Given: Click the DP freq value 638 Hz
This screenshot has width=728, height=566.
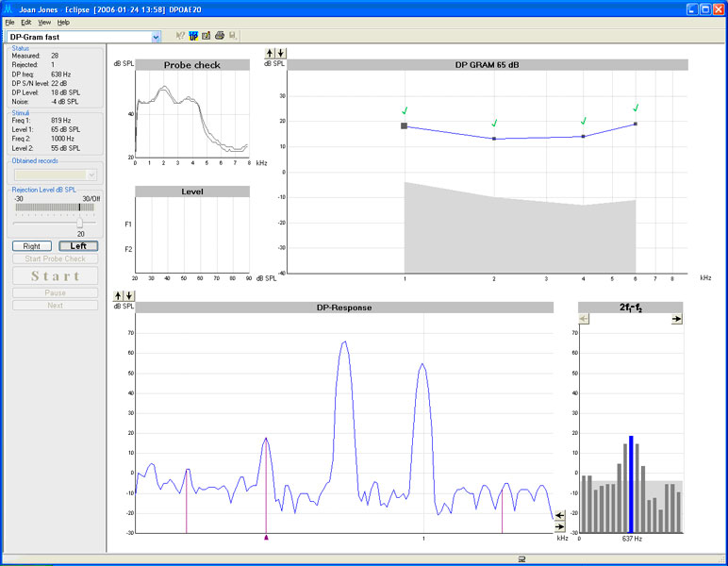Looking at the screenshot, I should pyautogui.click(x=60, y=75).
